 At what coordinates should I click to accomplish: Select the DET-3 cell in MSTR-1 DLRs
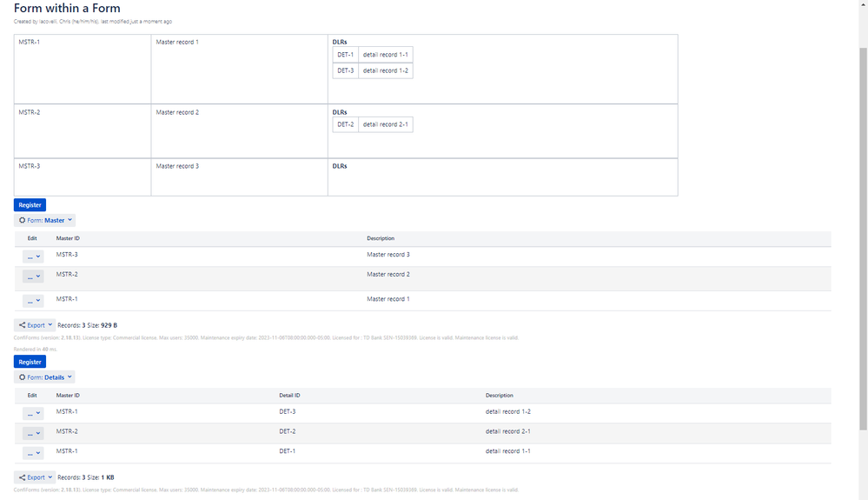coord(346,71)
